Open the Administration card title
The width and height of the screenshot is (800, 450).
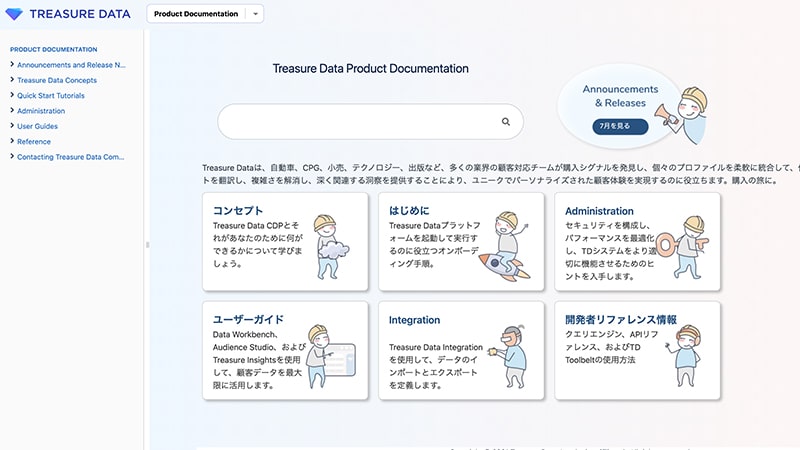599,211
